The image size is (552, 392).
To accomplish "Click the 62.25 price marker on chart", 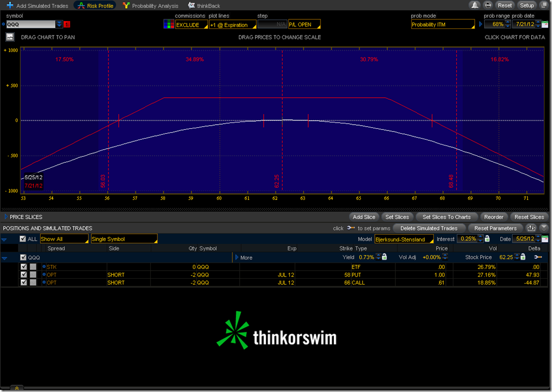I will tap(277, 181).
